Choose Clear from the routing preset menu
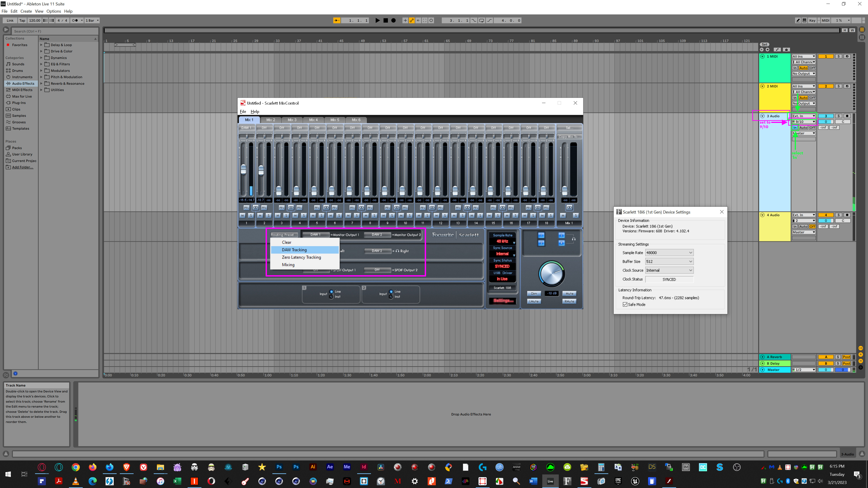The height and width of the screenshot is (488, 868). 305,242
